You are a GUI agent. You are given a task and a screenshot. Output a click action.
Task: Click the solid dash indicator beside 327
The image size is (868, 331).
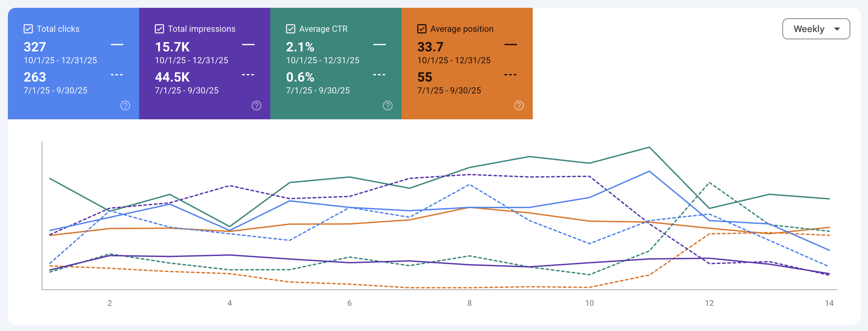click(x=117, y=44)
